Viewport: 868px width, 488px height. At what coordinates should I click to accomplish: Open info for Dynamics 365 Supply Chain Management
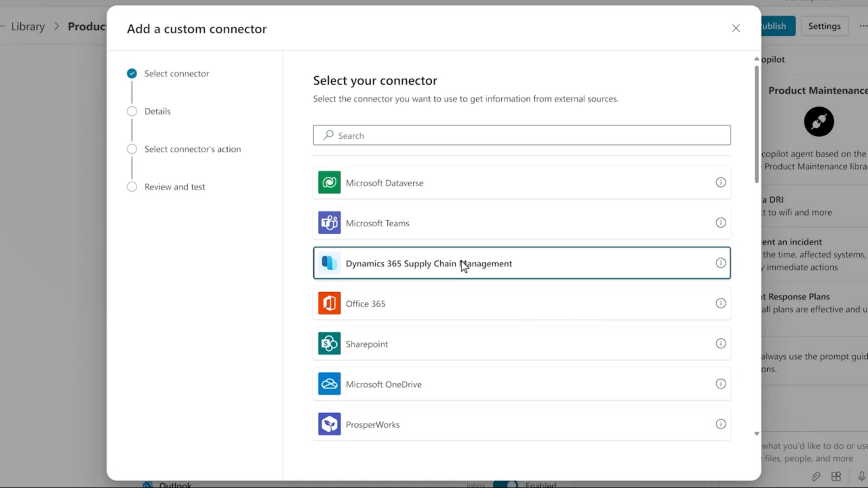(x=721, y=263)
